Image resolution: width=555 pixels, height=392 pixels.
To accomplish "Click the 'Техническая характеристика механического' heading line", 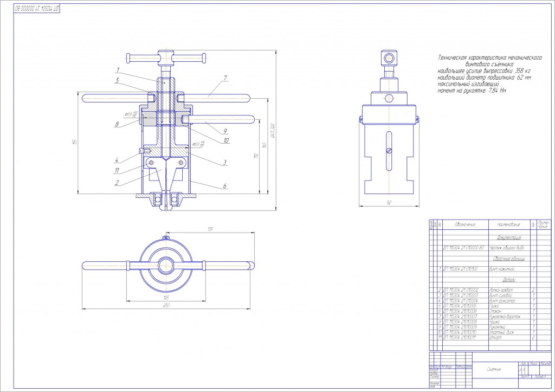I will [490, 57].
